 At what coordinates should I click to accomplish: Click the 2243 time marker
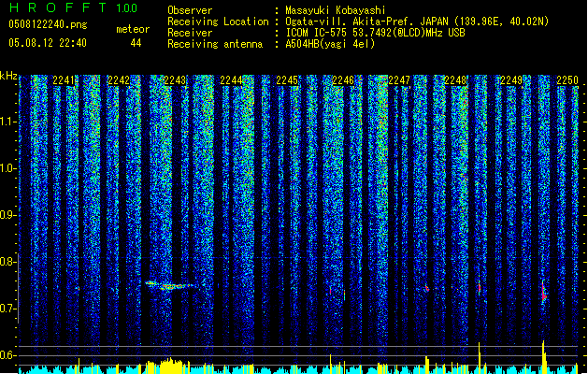click(x=175, y=80)
